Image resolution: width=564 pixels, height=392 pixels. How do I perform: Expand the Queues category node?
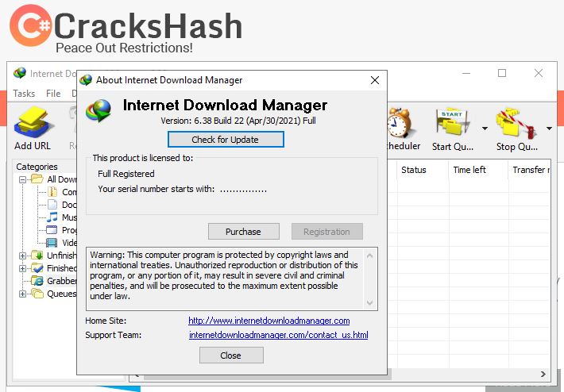click(x=23, y=294)
